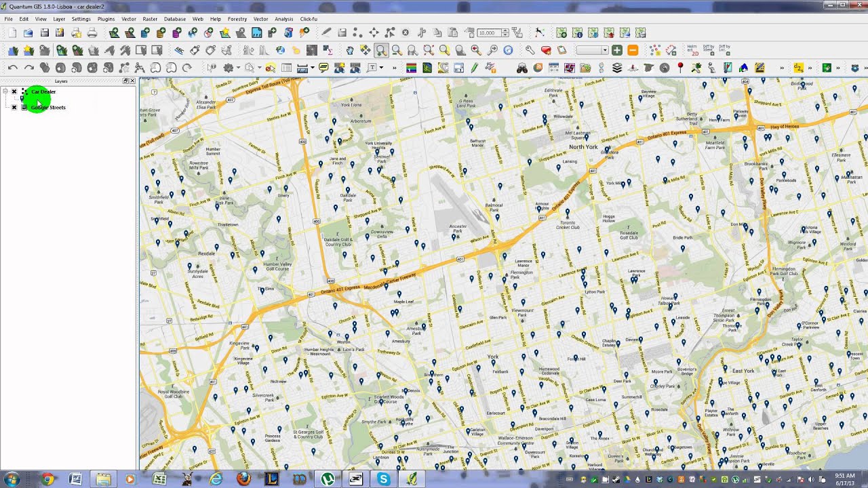The width and height of the screenshot is (868, 488).
Task: Click the Windows Start button
Action: (x=12, y=479)
